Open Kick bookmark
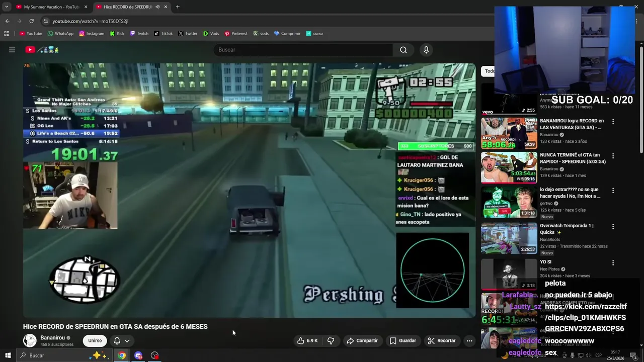644x362 pixels. coord(117,34)
